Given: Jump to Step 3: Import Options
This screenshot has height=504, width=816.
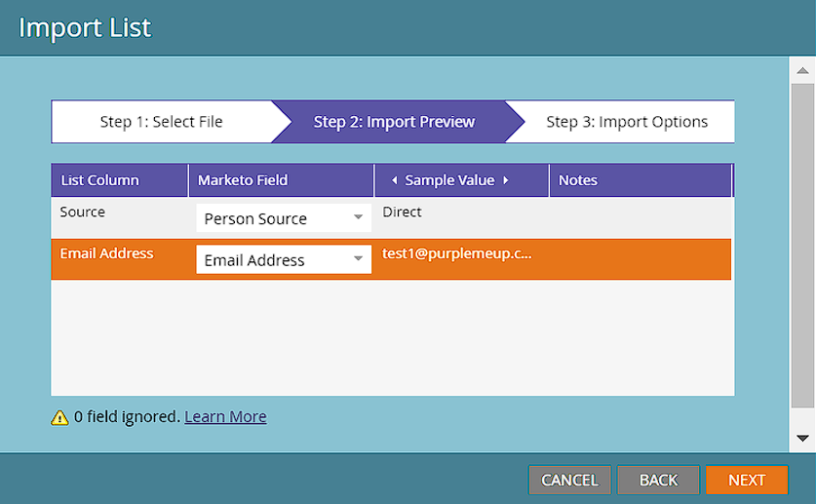Looking at the screenshot, I should point(627,121).
